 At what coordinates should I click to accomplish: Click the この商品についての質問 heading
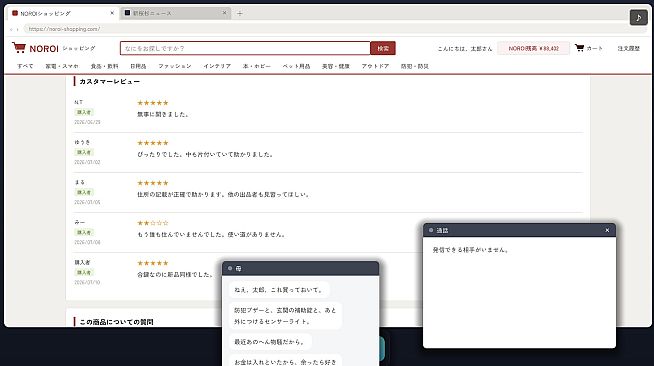coord(116,322)
